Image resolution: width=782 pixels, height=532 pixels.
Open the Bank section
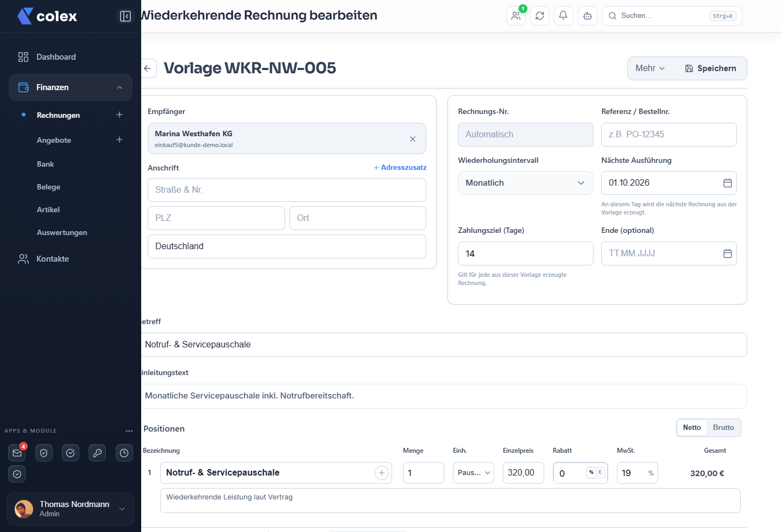pos(46,164)
